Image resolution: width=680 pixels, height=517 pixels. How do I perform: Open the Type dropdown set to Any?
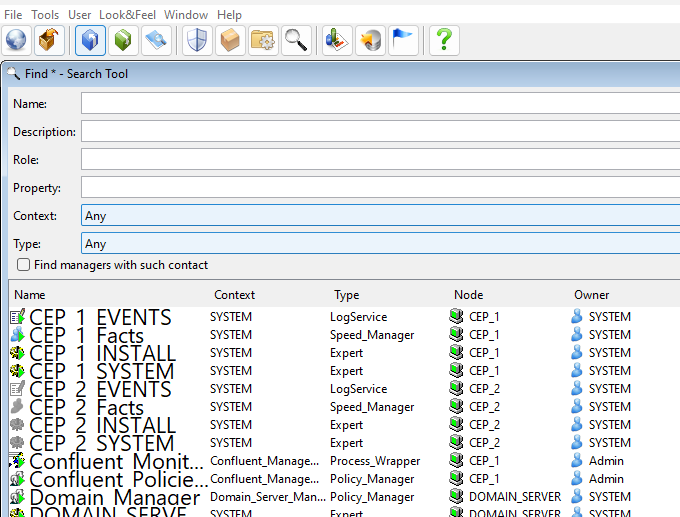[381, 244]
